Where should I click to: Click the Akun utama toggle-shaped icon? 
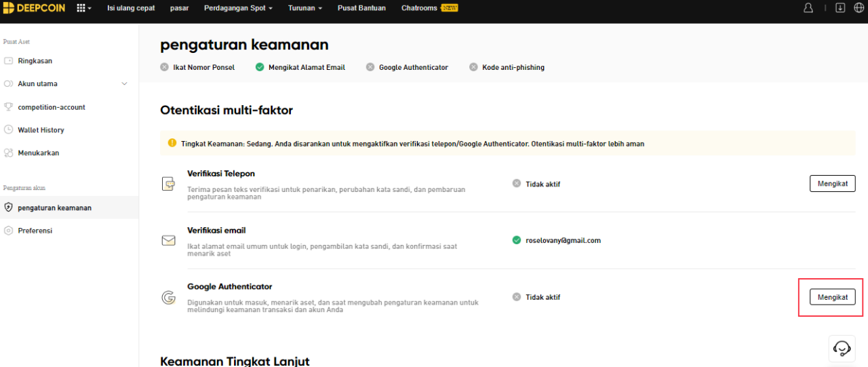8,84
